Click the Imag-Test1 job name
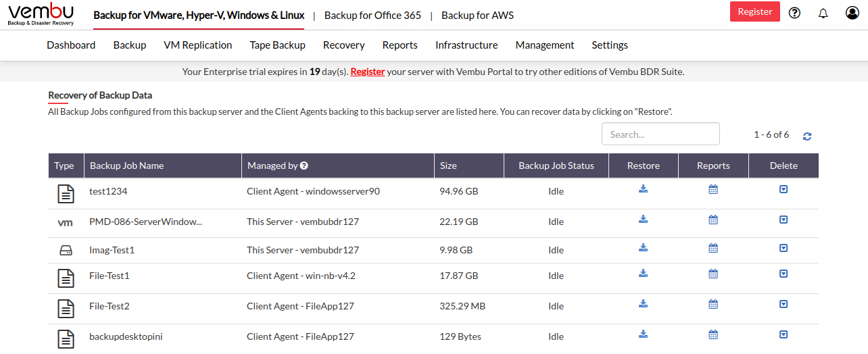868x354 pixels. point(112,250)
